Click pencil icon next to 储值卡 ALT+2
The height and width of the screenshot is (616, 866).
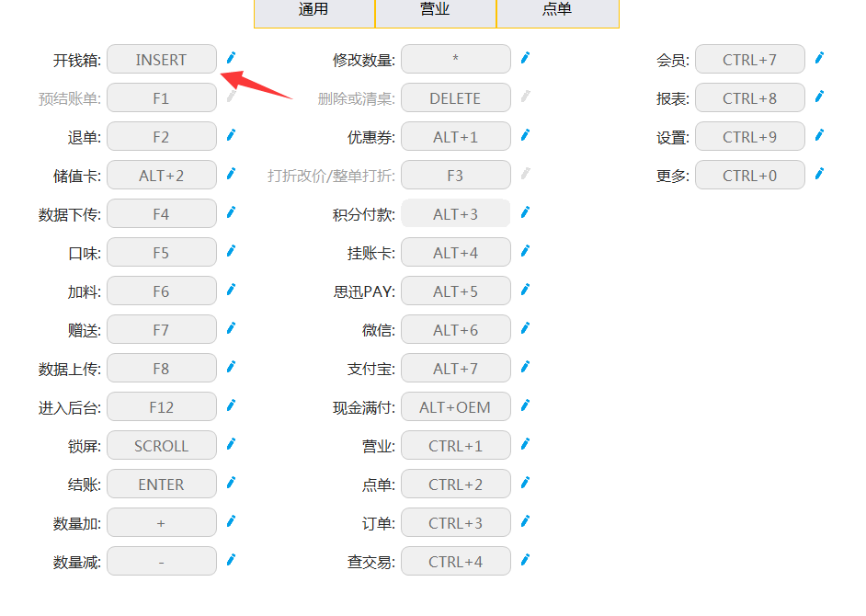pos(231,174)
